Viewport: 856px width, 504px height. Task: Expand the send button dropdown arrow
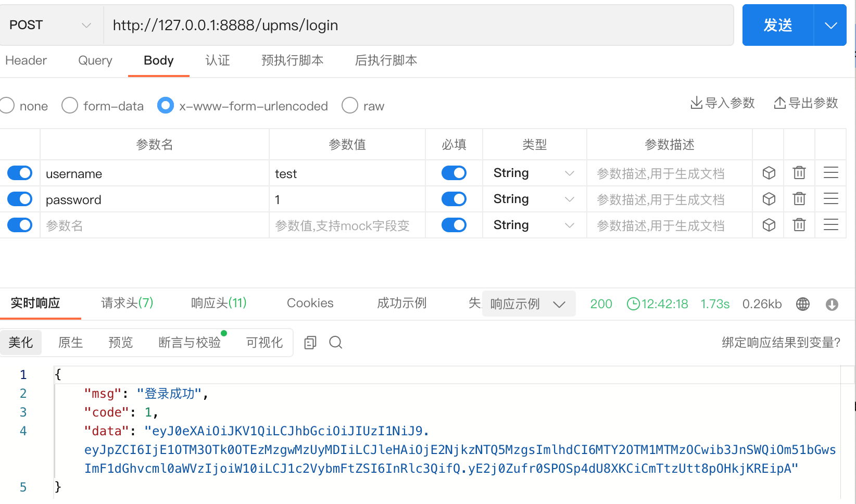830,25
